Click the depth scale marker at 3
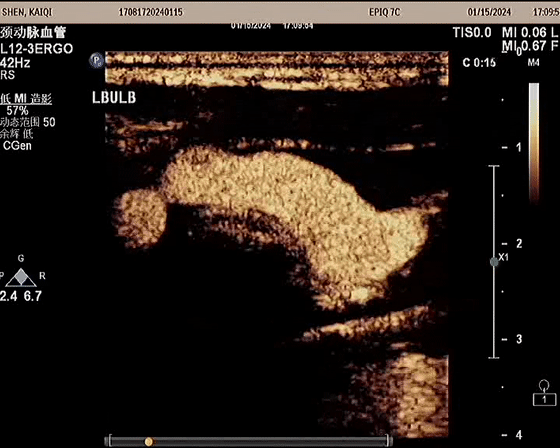This screenshot has height=448, width=560. click(x=519, y=339)
